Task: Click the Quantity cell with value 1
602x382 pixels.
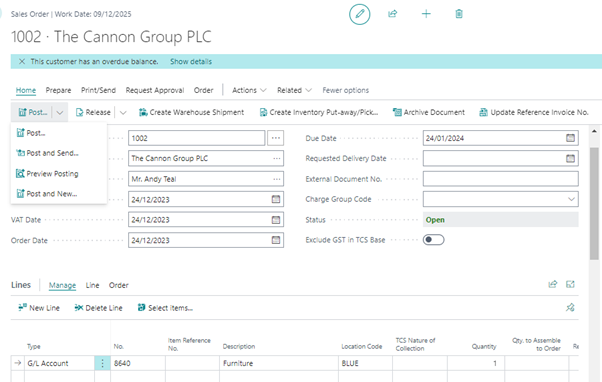Action: pyautogui.click(x=476, y=363)
